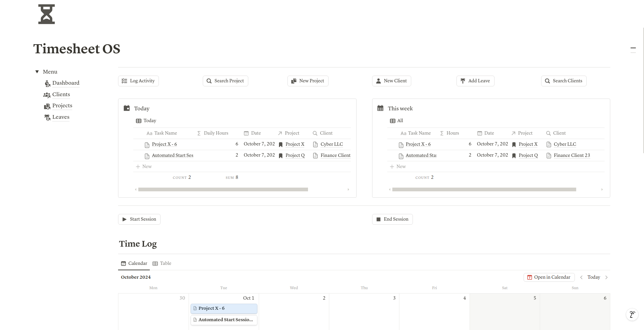The height and width of the screenshot is (330, 644).
Task: Click the Leaves palm tree icon
Action: tap(47, 117)
